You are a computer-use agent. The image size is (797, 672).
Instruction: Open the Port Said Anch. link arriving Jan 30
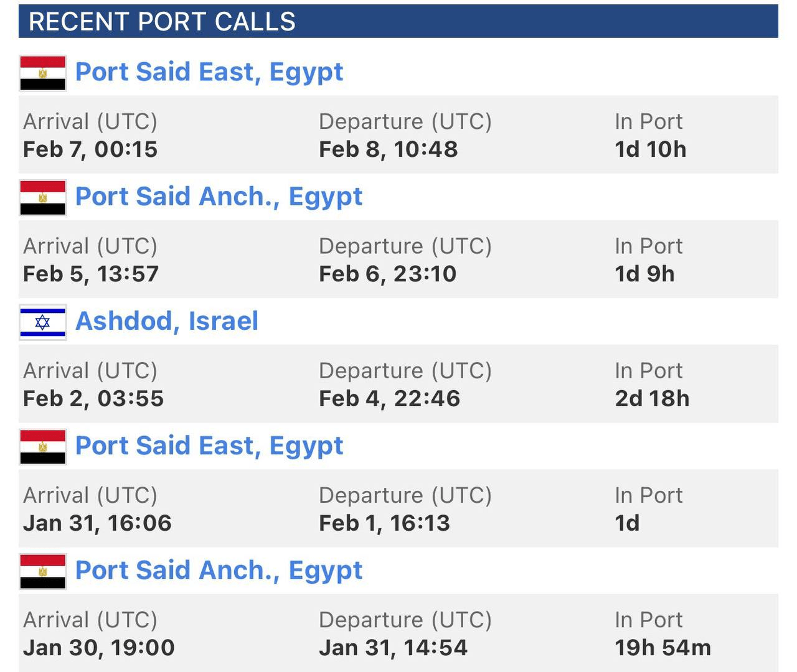(x=219, y=570)
